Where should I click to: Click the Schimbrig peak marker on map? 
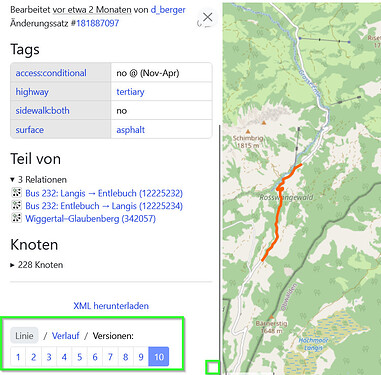pos(248,131)
